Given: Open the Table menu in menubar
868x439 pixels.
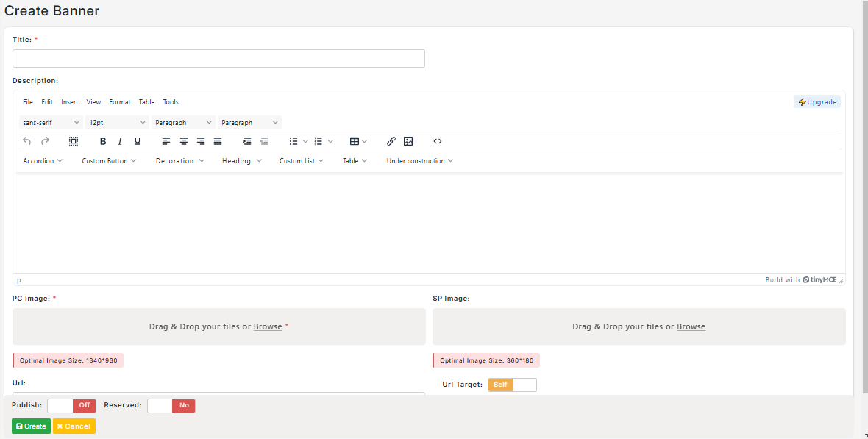Looking at the screenshot, I should click(x=146, y=102).
